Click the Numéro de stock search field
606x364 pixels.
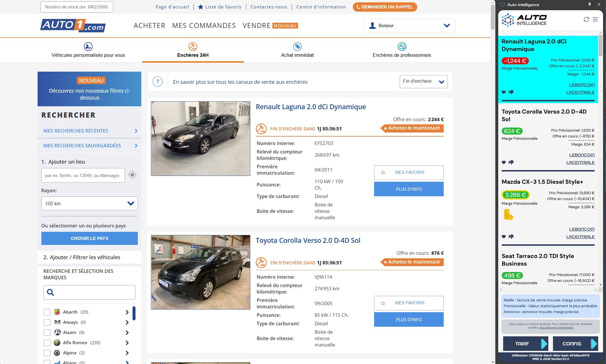point(77,7)
